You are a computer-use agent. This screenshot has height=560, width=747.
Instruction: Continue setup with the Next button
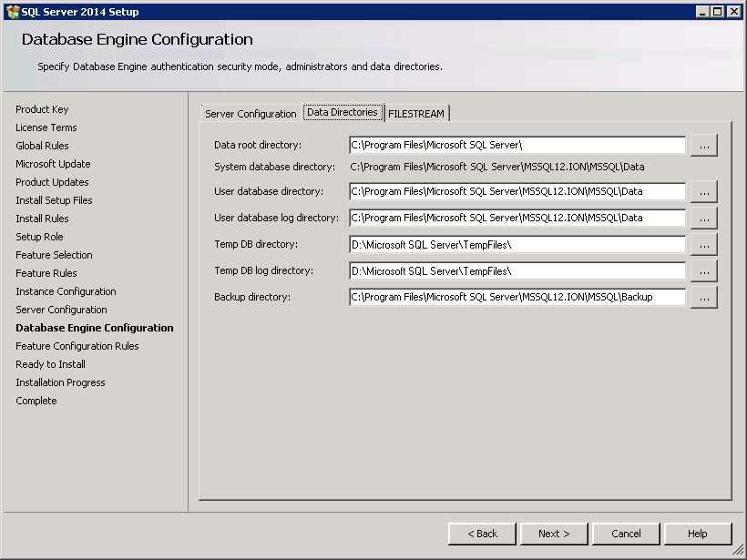[554, 534]
